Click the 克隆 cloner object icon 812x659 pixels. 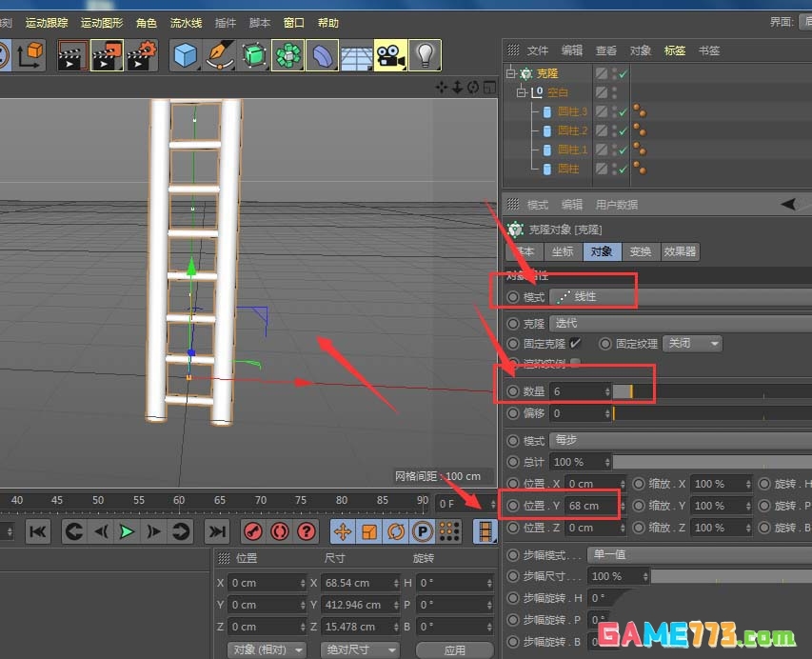tap(525, 73)
